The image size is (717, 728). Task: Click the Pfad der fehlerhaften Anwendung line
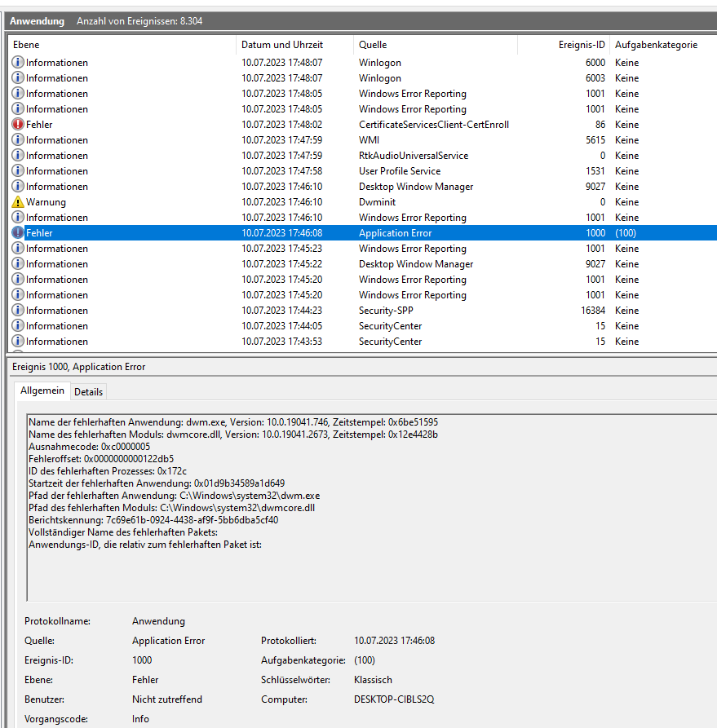click(x=175, y=496)
